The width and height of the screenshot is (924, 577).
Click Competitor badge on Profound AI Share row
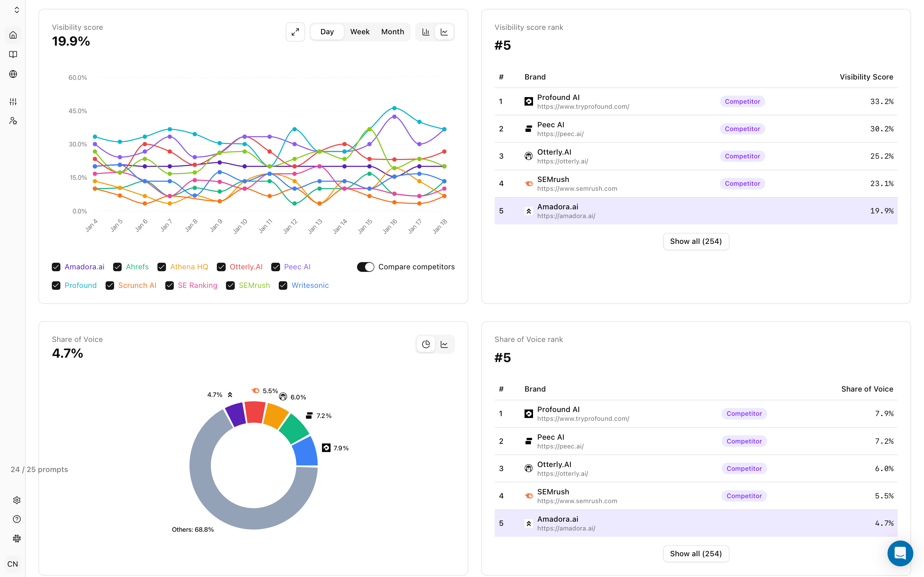[744, 414]
